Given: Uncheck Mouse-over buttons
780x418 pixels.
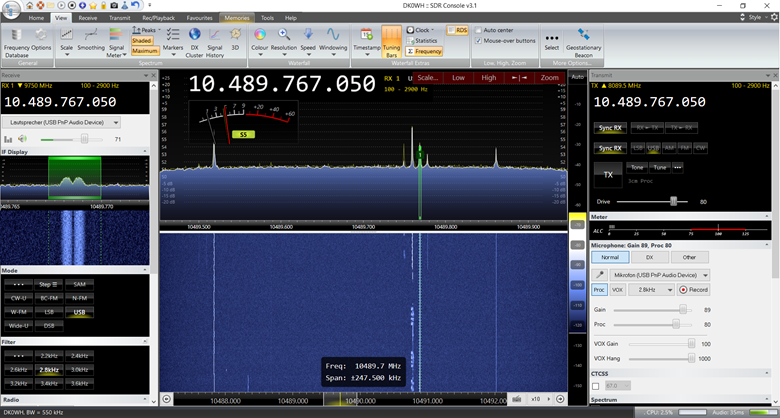Looking at the screenshot, I should click(x=478, y=41).
